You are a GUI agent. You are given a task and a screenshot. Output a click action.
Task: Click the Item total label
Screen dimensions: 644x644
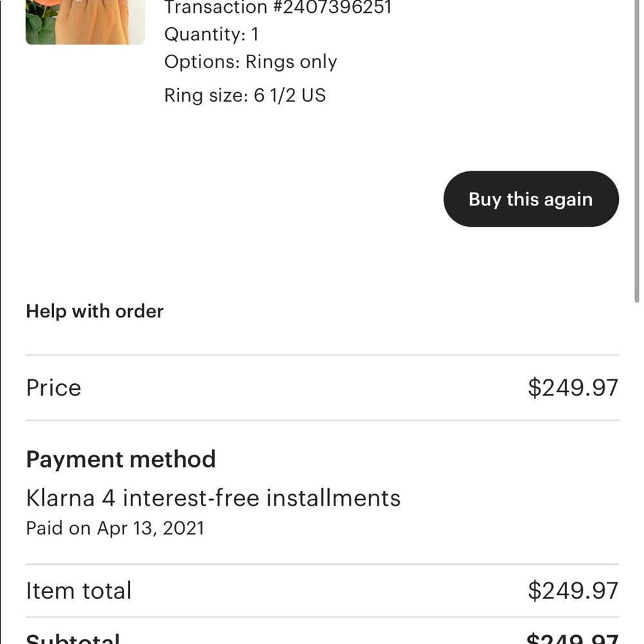click(x=79, y=591)
